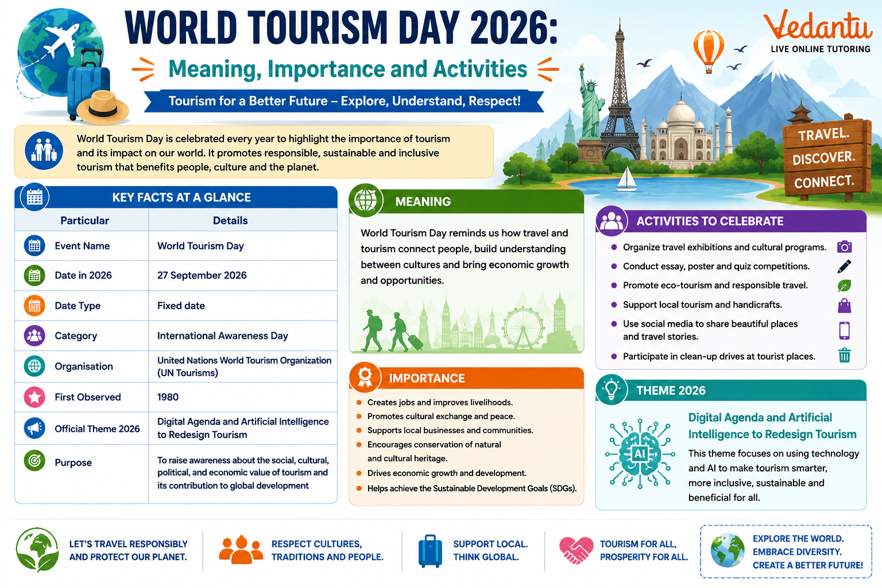Click the orange people group icon at bottom
Screen dimensions: 882x588
point(241,550)
